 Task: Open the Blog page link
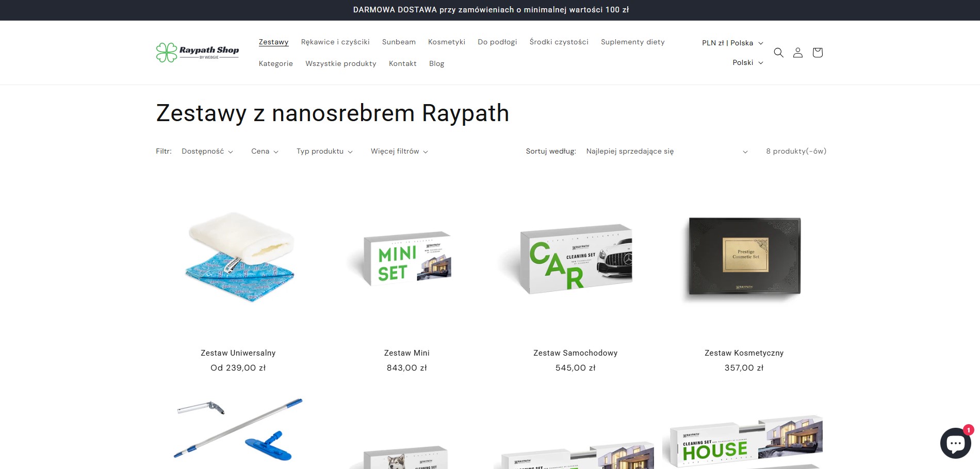click(436, 63)
